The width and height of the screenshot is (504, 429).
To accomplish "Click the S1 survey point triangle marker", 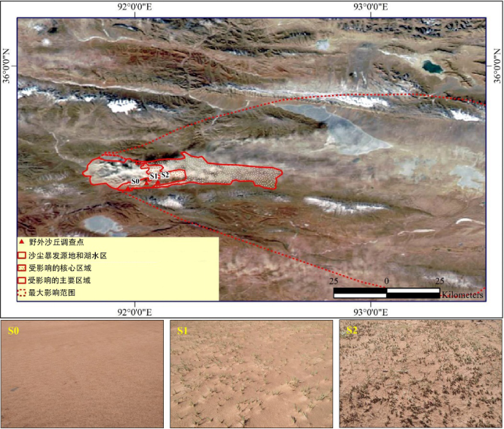I will coord(147,182).
